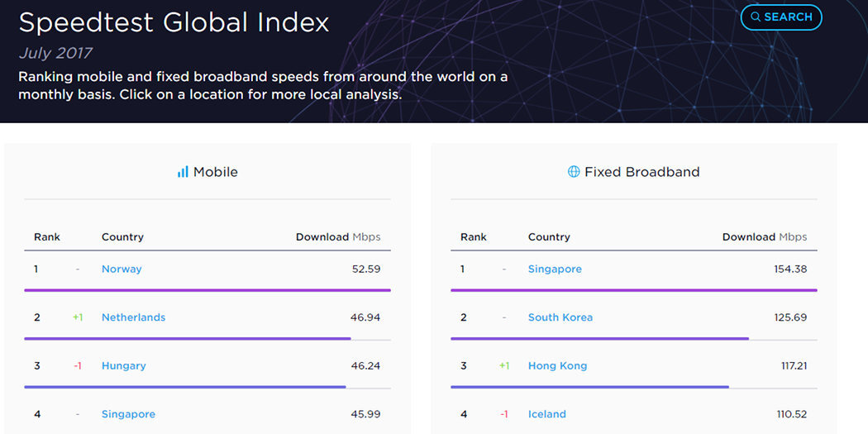Viewport: 868px width, 434px height.
Task: Select the Mobile heading
Action: [215, 172]
